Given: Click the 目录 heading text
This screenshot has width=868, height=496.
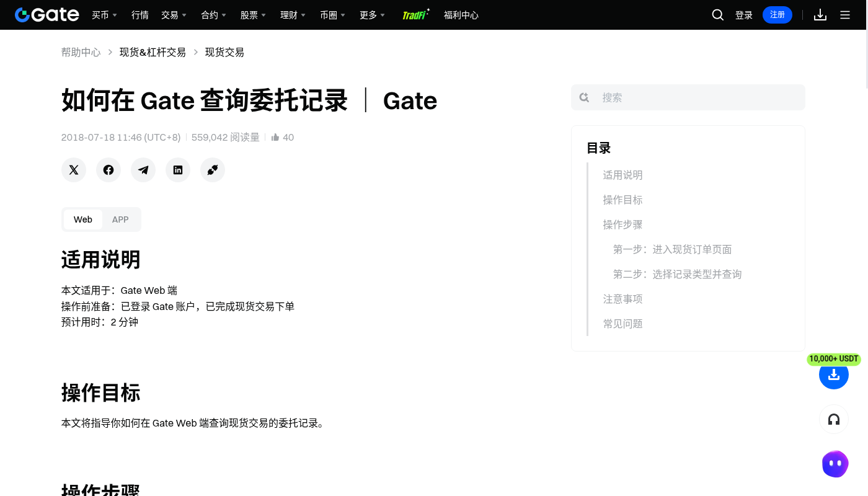Looking at the screenshot, I should click(x=598, y=148).
